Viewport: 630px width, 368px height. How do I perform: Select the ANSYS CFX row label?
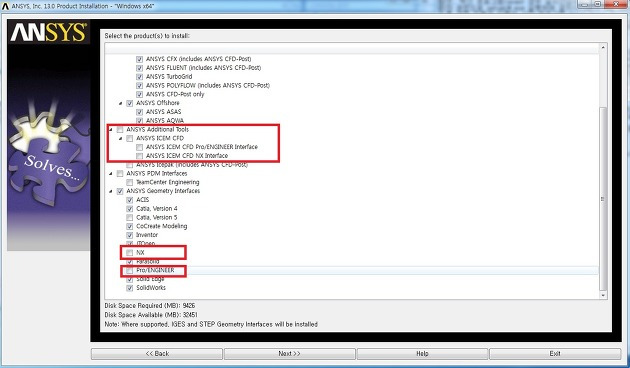coord(198,59)
